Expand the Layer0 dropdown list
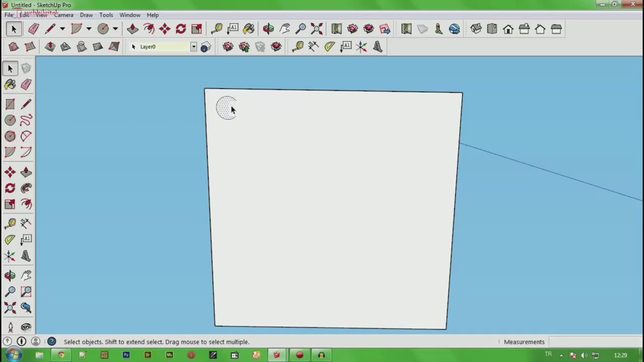Image resolution: width=644 pixels, height=362 pixels. [193, 47]
